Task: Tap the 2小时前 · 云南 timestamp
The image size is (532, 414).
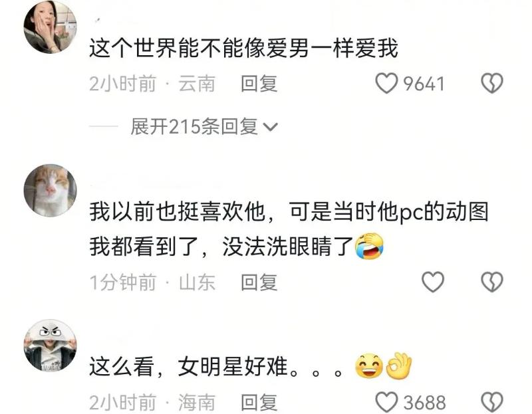Action: point(152,84)
